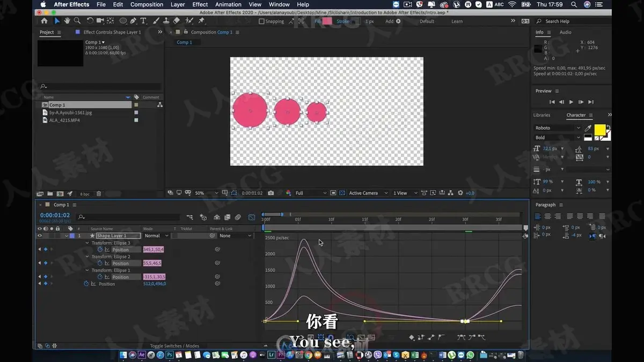Collapse the Transform: Ellipse 2 group

click(86, 257)
